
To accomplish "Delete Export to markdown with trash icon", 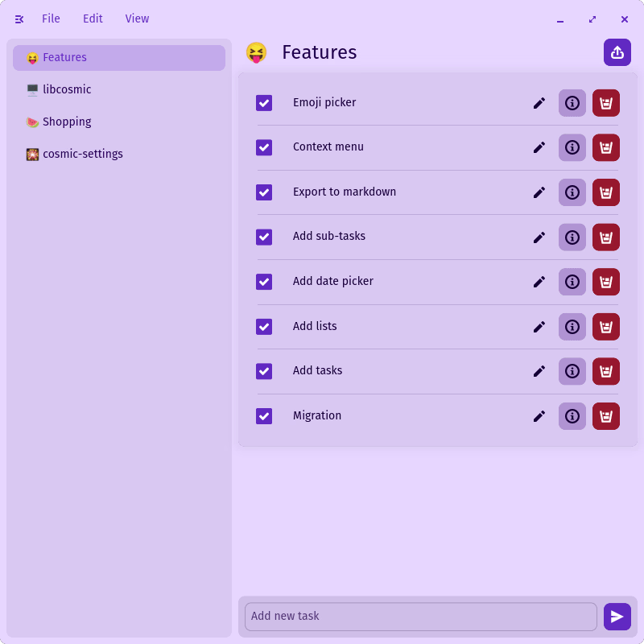I will click(x=606, y=192).
